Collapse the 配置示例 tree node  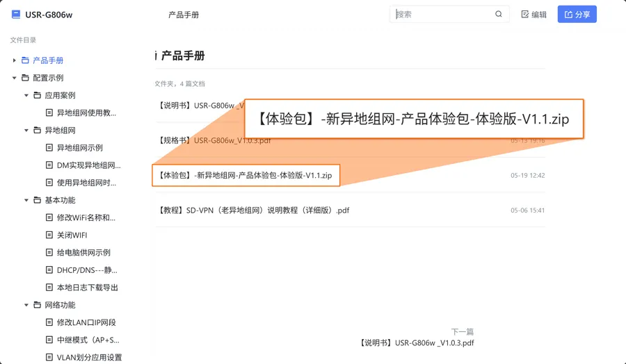[x=15, y=78]
